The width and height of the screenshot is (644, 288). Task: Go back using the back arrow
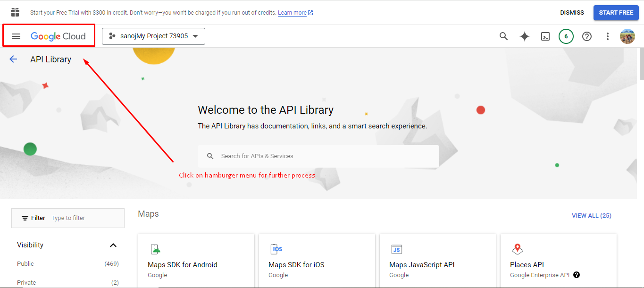[13, 59]
